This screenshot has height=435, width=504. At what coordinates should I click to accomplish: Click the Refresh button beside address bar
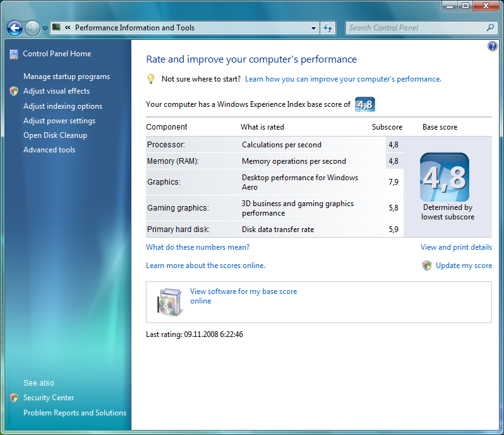point(328,28)
